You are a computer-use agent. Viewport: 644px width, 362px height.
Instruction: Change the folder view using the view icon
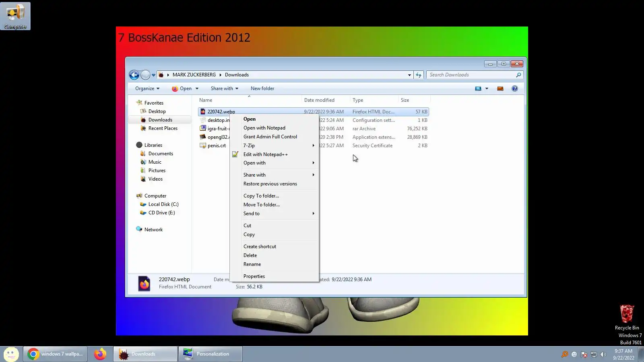[x=478, y=88]
